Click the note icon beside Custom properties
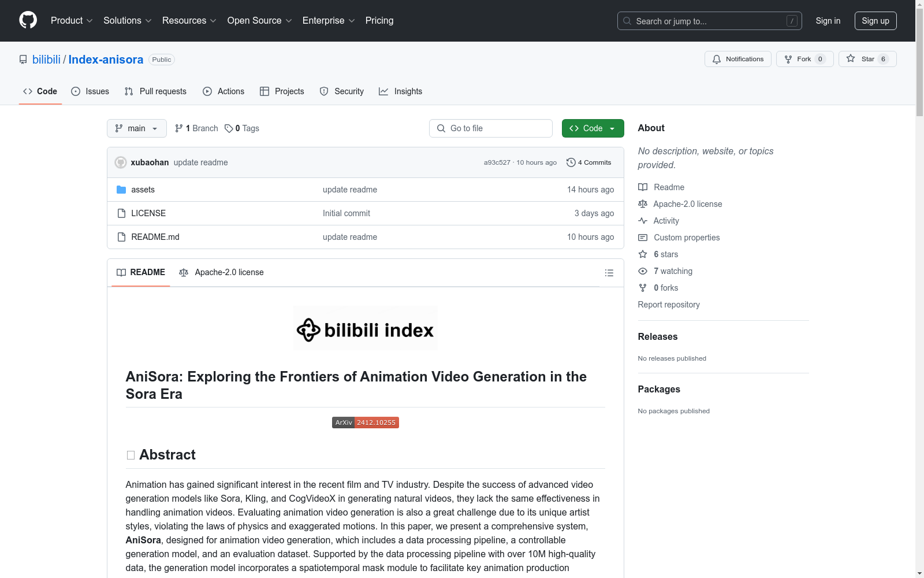The width and height of the screenshot is (924, 578). coord(643,238)
